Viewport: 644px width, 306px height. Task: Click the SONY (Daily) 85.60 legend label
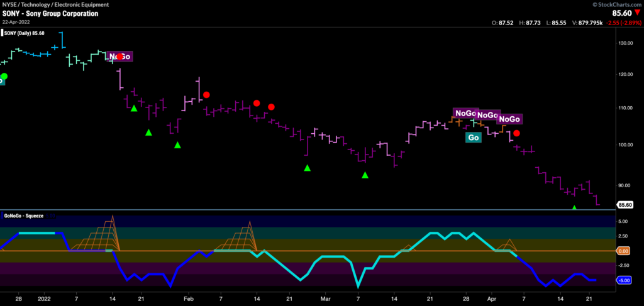[23, 33]
